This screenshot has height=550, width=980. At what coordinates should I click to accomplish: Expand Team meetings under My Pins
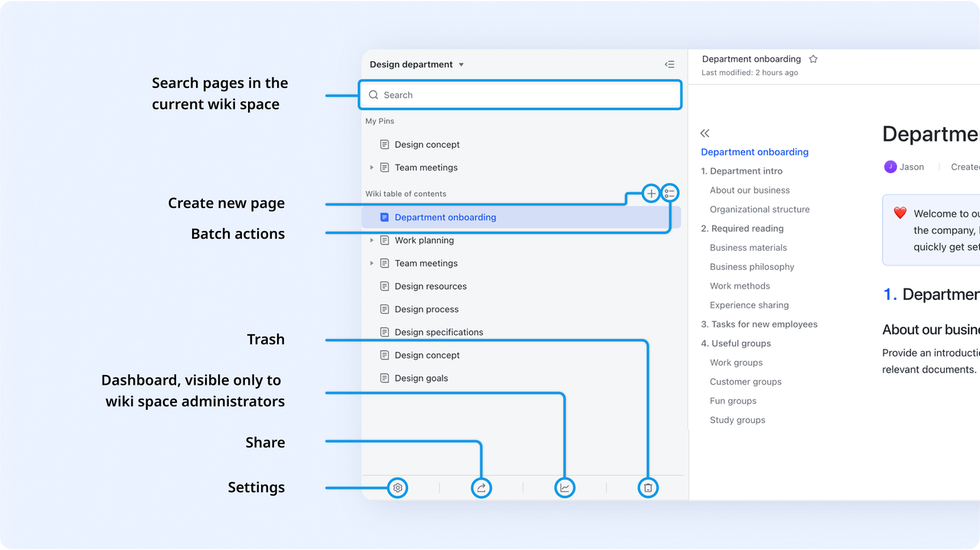[x=372, y=167]
